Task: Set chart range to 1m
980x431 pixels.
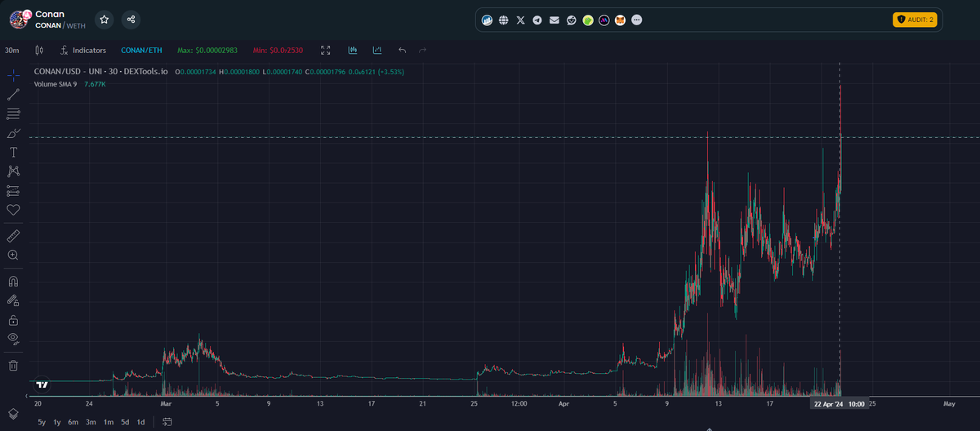Action: (108, 422)
